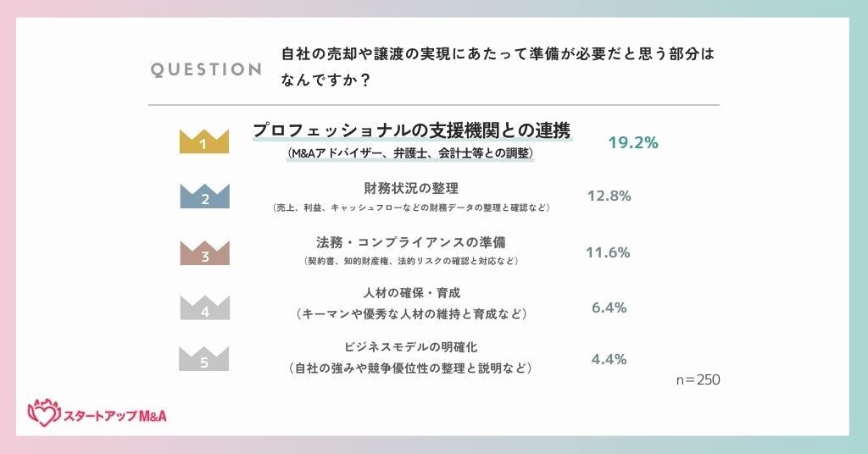868x454 pixels.
Task: Click the n=250 sample size note
Action: point(698,379)
